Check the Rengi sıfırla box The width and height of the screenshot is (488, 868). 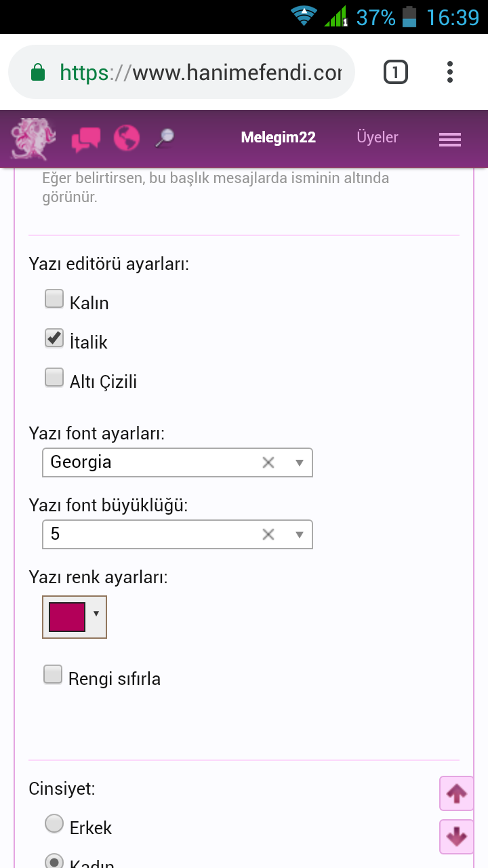click(53, 675)
